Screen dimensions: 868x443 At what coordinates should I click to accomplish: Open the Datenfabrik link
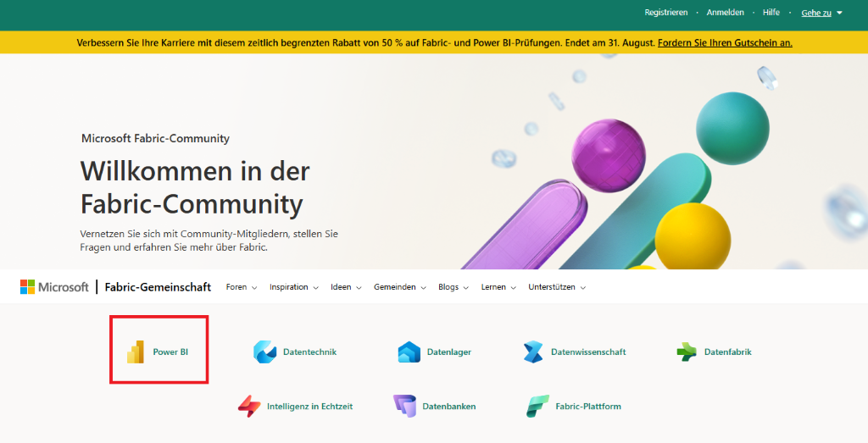(x=728, y=352)
